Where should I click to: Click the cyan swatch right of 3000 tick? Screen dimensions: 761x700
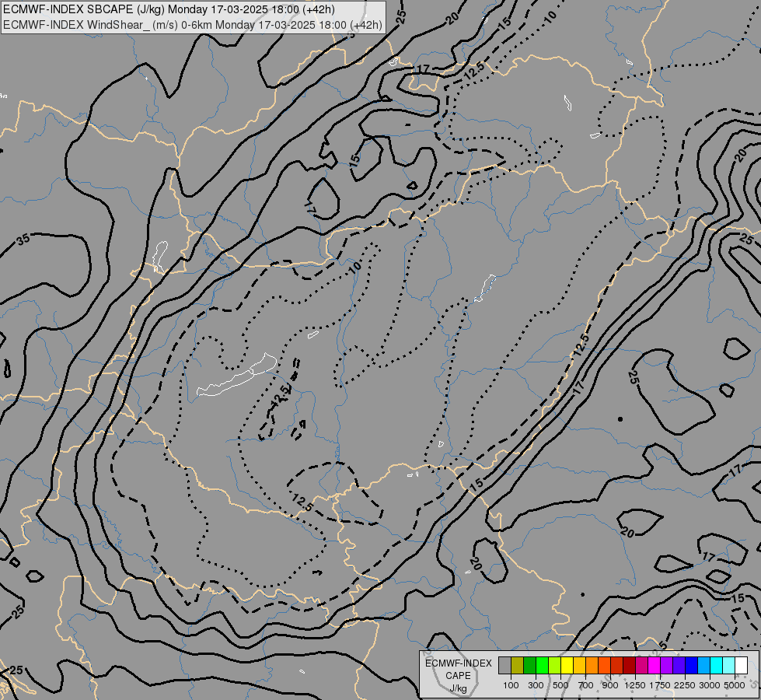click(717, 666)
